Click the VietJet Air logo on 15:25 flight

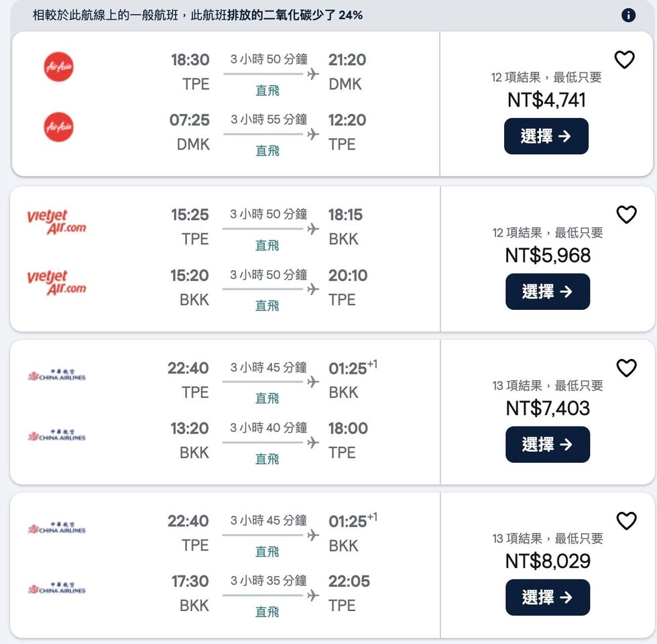click(57, 222)
